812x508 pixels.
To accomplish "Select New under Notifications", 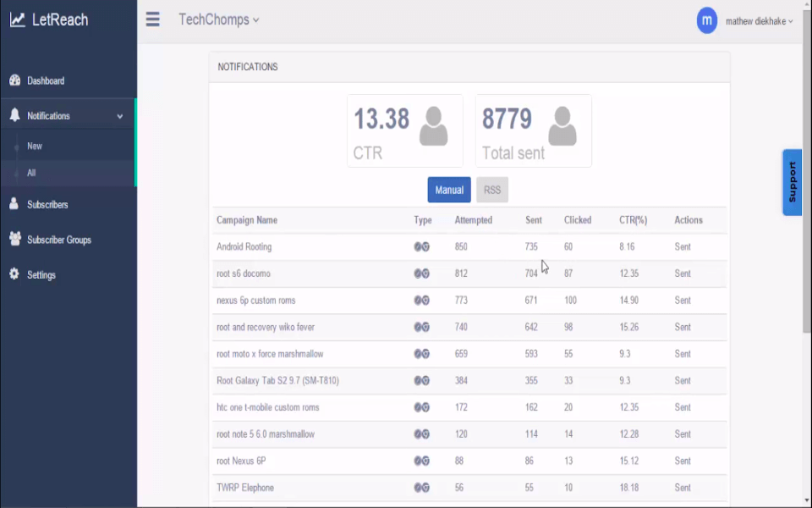I will click(x=35, y=146).
